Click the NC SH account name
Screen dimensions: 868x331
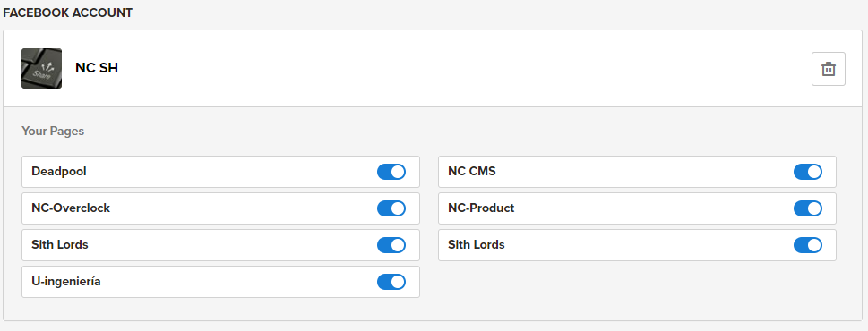[x=97, y=68]
